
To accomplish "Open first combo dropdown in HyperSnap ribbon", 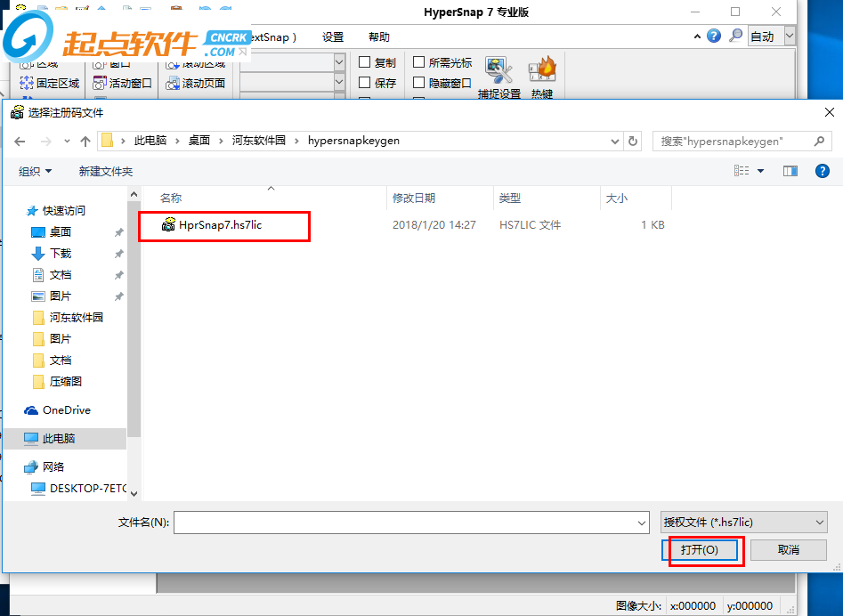I will coord(339,62).
